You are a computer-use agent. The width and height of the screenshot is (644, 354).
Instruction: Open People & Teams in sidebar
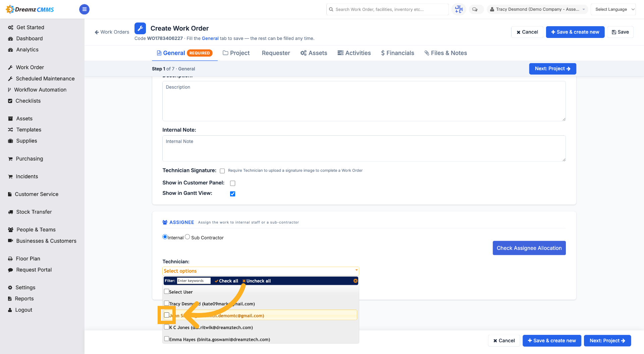click(x=36, y=230)
